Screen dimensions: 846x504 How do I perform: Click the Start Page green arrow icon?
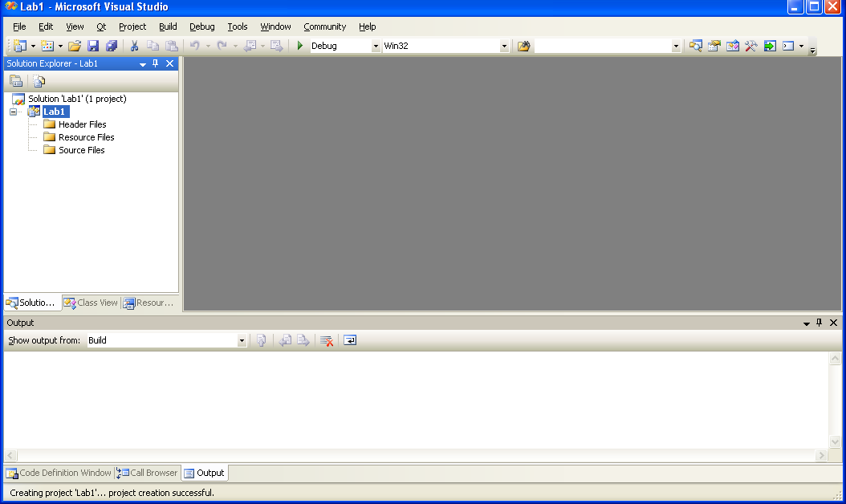[770, 46]
